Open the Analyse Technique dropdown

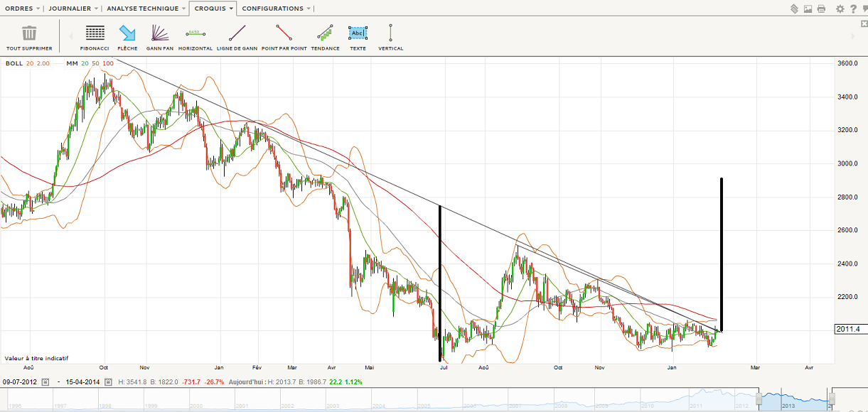(146, 9)
